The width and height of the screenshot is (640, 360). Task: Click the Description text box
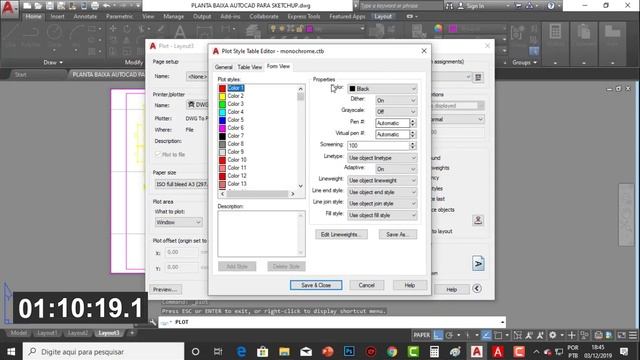[261, 234]
